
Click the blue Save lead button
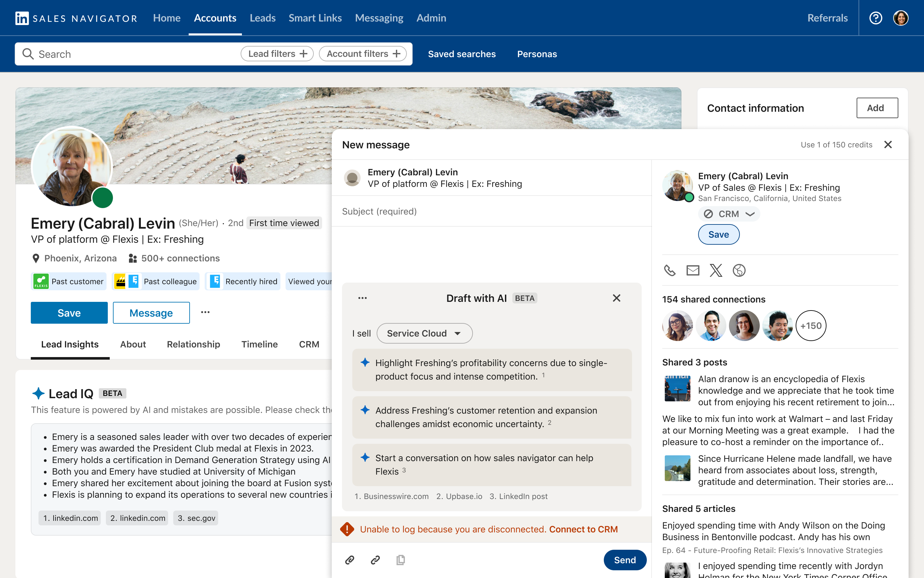pos(69,313)
